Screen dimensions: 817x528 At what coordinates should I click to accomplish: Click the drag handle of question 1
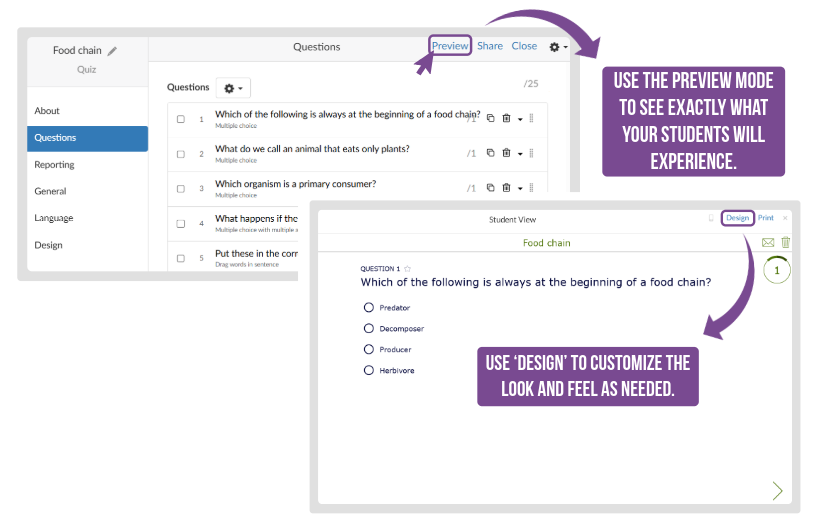[x=531, y=119]
